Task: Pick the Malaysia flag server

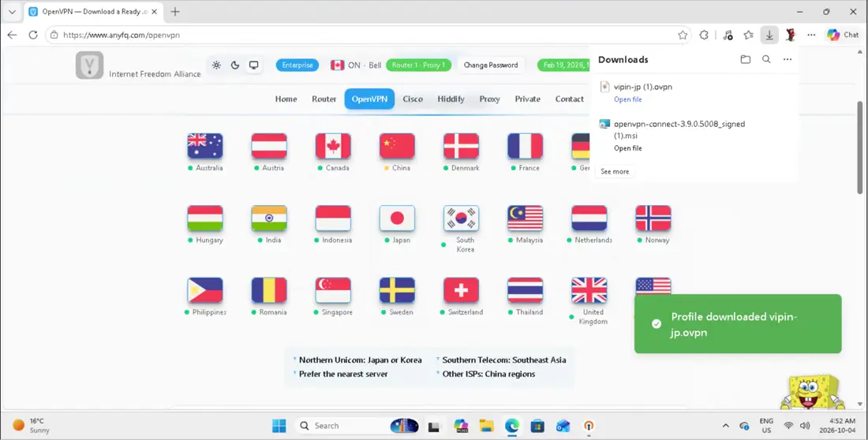Action: point(526,218)
